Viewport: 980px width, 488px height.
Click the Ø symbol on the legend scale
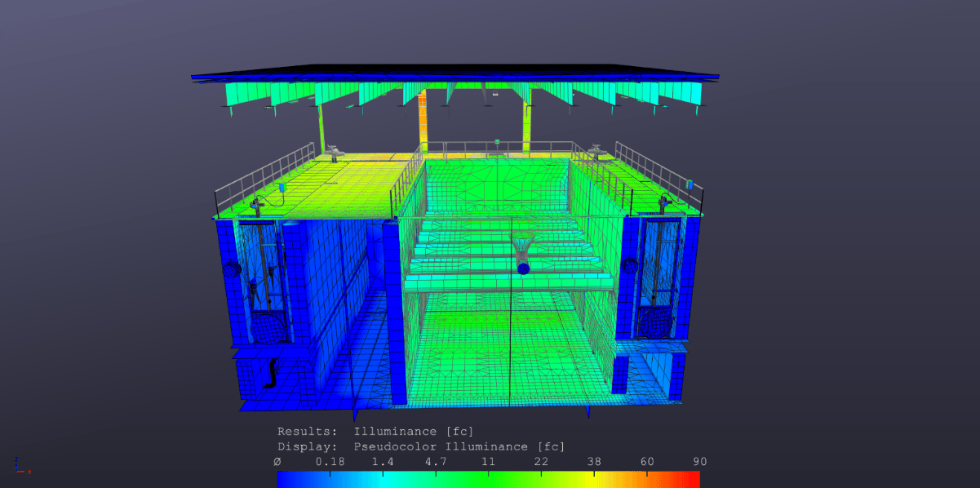tap(277, 462)
